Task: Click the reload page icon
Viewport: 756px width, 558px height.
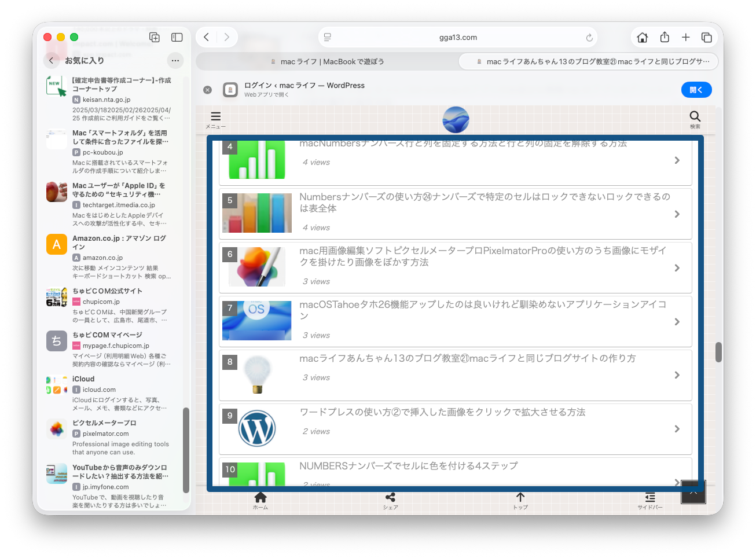Action: coord(589,38)
